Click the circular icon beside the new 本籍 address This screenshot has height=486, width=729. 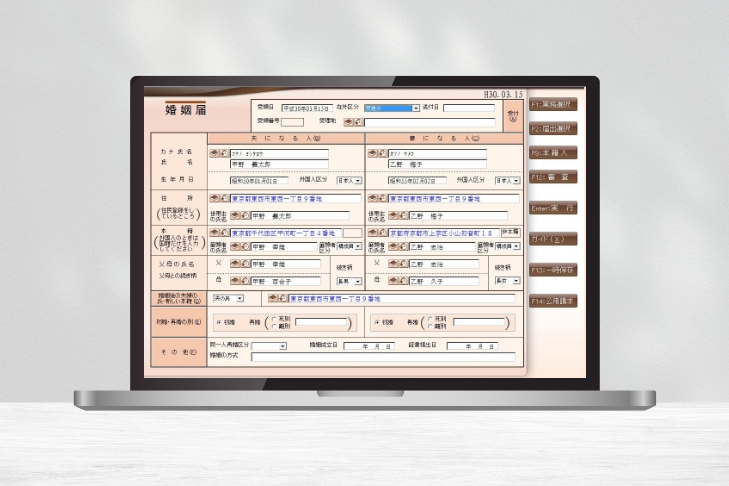pyautogui.click(x=283, y=298)
